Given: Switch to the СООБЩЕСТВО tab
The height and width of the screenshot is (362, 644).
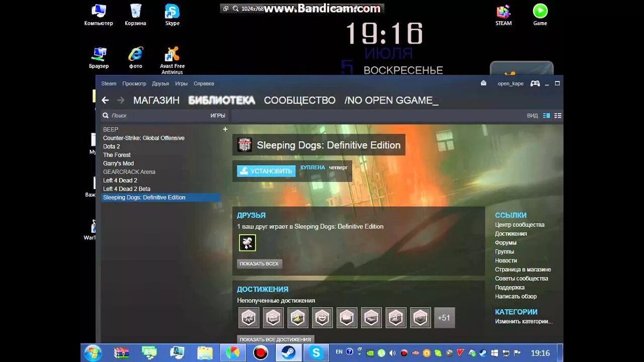Looking at the screenshot, I should (x=299, y=100).
